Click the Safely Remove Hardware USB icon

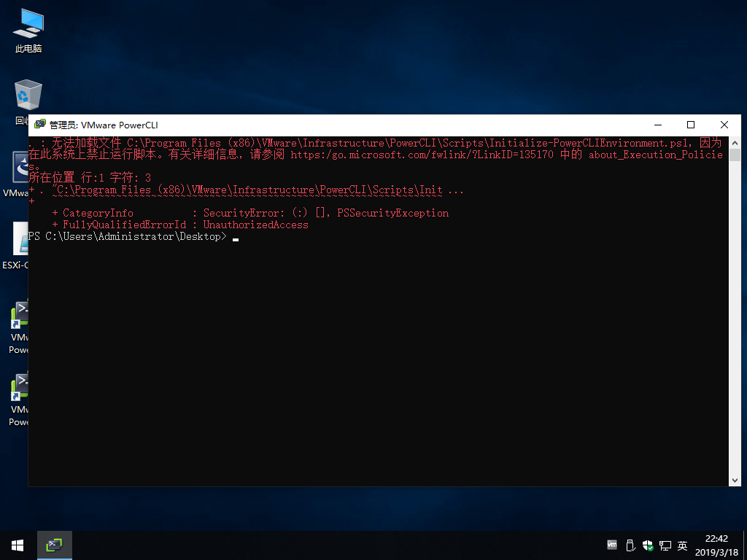630,545
